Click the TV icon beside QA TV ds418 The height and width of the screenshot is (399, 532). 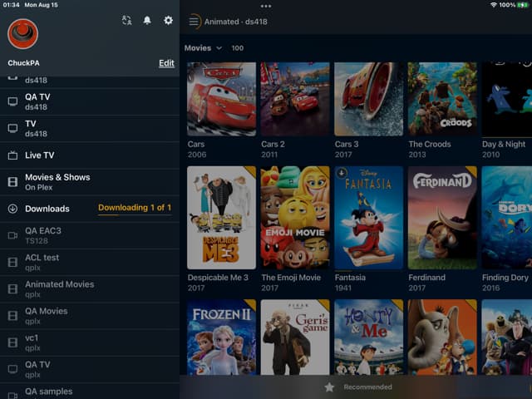click(x=12, y=101)
